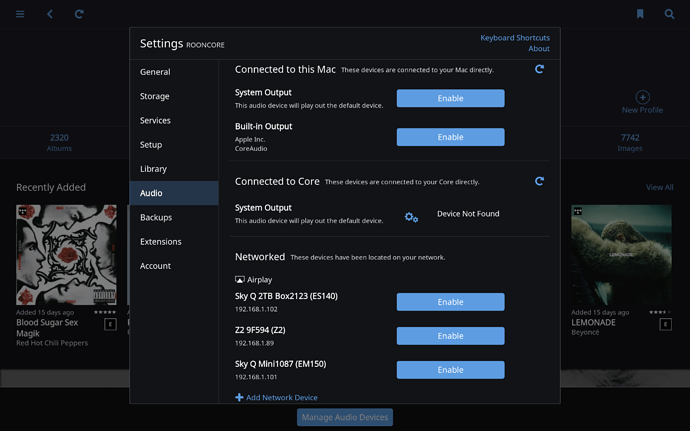Viewport: 690px width, 431px height.
Task: Open the Keyboard Shortcuts link
Action: 515,38
